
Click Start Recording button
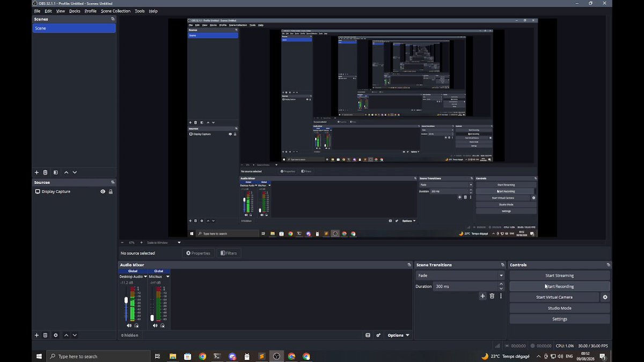559,286
